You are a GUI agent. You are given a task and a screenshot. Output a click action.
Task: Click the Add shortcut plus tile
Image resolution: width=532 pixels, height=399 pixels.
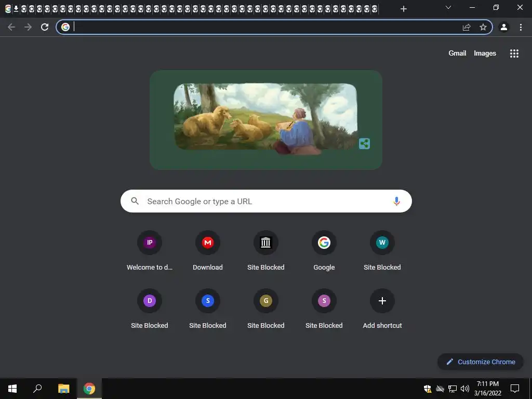click(382, 309)
